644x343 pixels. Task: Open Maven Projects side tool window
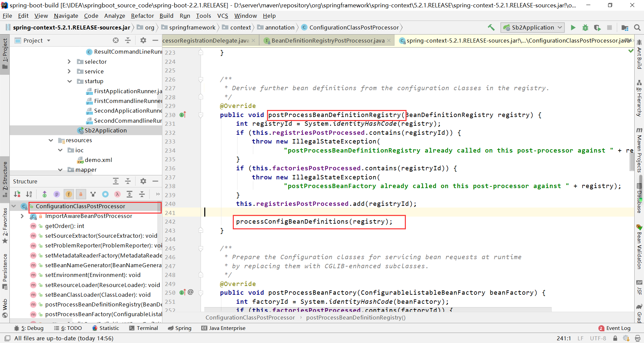point(639,150)
